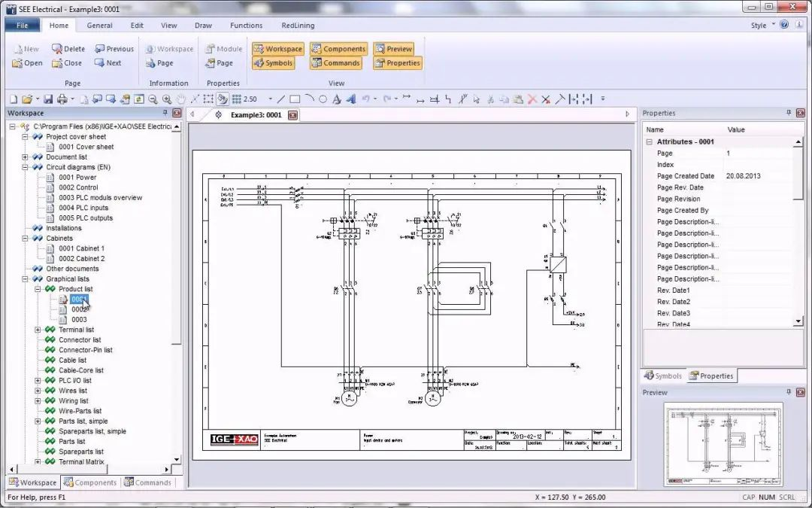The height and width of the screenshot is (508, 812).
Task: Click the Print icon in the toolbar
Action: [62, 99]
